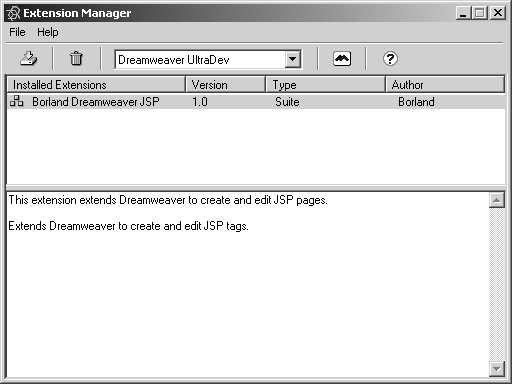Click the Extension Manager title bar icon
512x384 pixels.
pos(13,13)
